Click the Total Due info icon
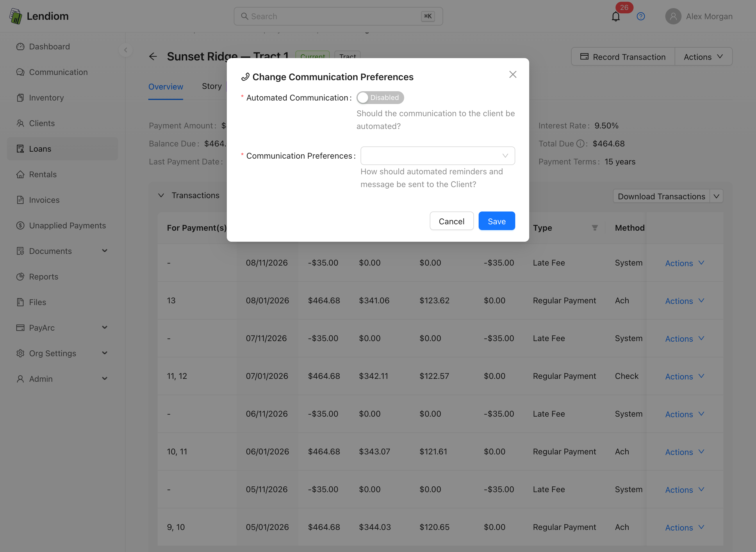This screenshot has height=552, width=756. (580, 144)
